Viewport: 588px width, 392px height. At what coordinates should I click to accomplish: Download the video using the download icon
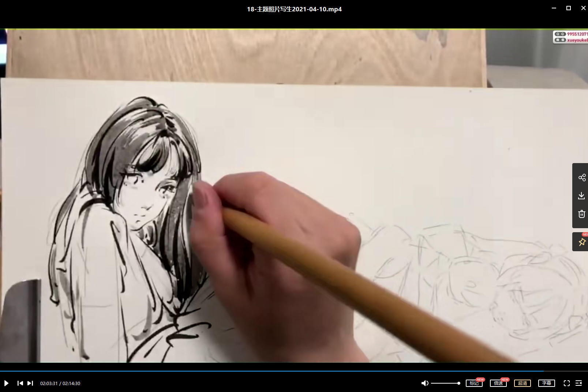click(x=581, y=196)
